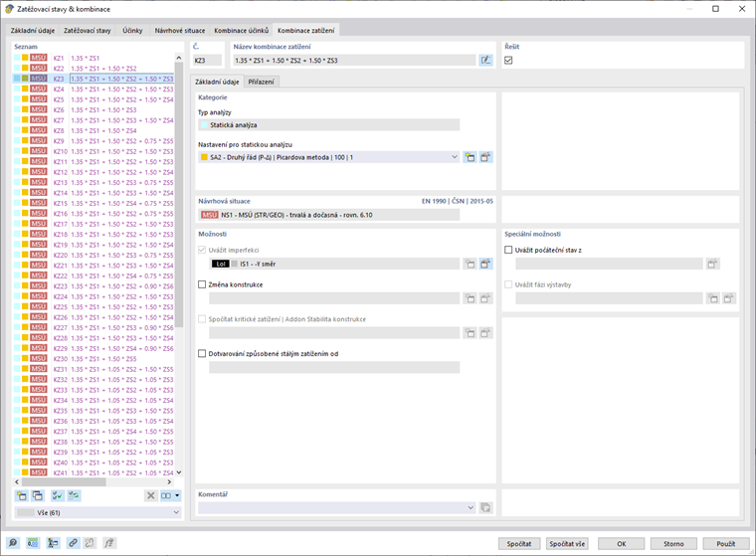
Task: Select KZ5 combination in the list
Action: click(x=94, y=99)
